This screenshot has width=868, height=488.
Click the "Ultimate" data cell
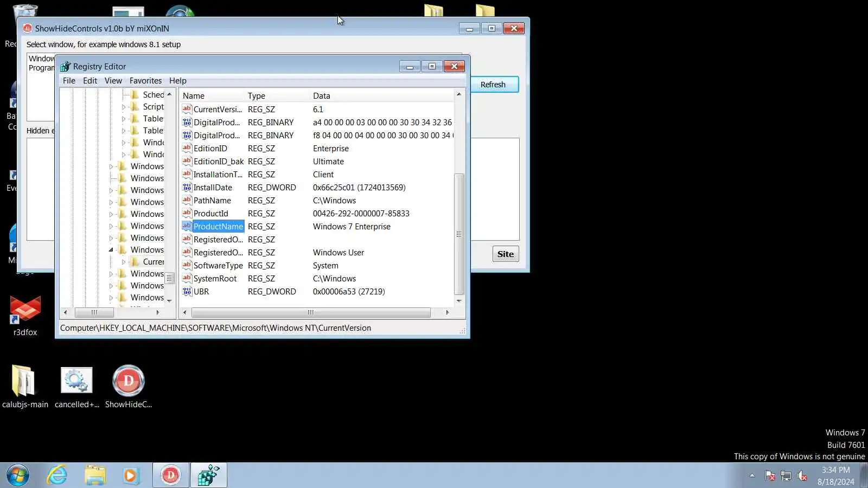(328, 162)
